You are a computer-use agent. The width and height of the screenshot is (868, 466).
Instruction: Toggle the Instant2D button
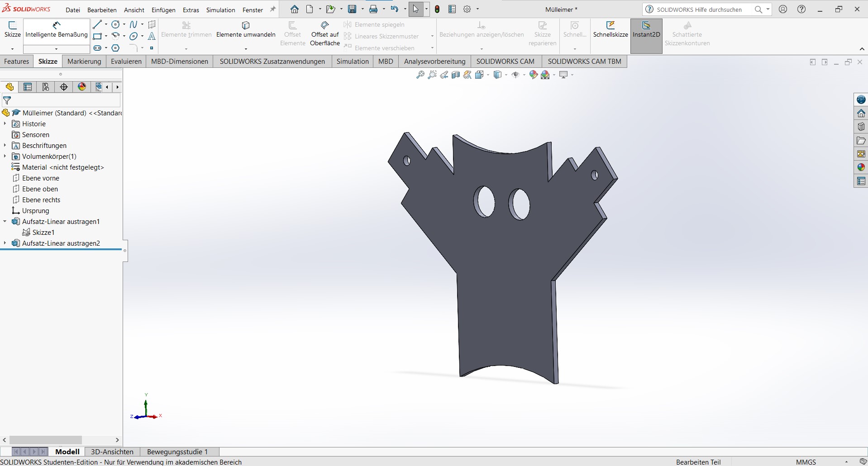pyautogui.click(x=646, y=30)
